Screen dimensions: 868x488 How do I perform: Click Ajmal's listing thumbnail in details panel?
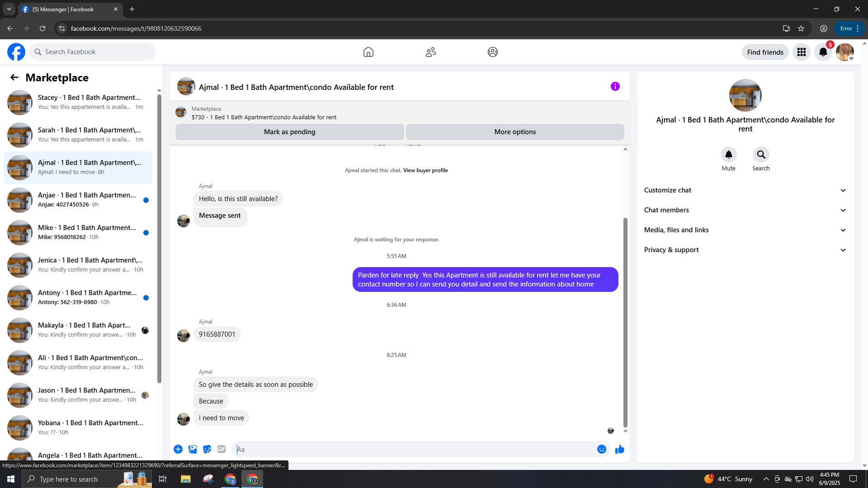[745, 95]
